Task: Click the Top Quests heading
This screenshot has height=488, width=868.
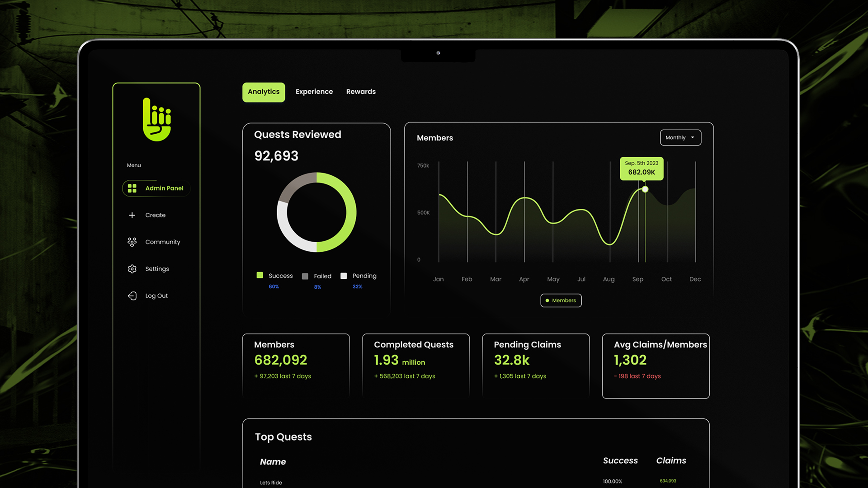Action: (283, 437)
